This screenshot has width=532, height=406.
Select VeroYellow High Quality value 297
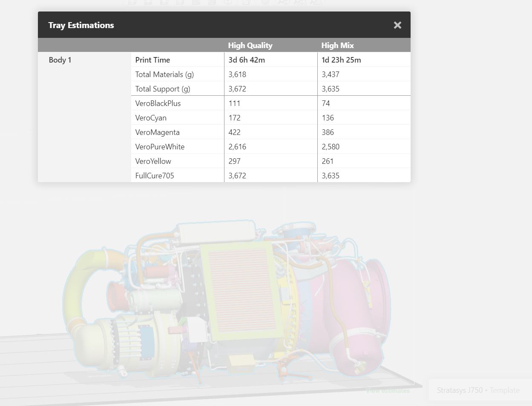point(234,161)
